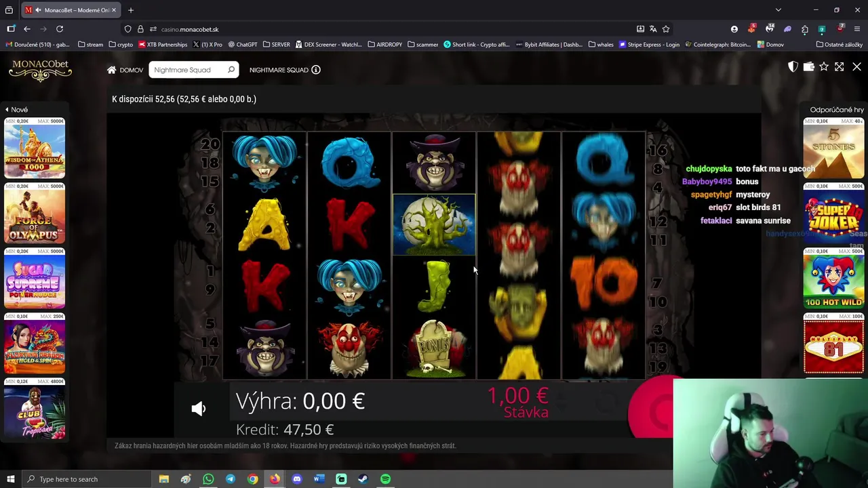Click the browser address bar URL
Screen dimensions: 868x488
pos(190,29)
